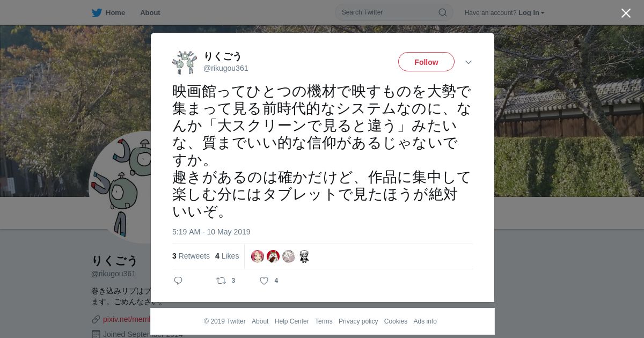Open the 3 Retweets list
This screenshot has width=644, height=338.
(191, 256)
